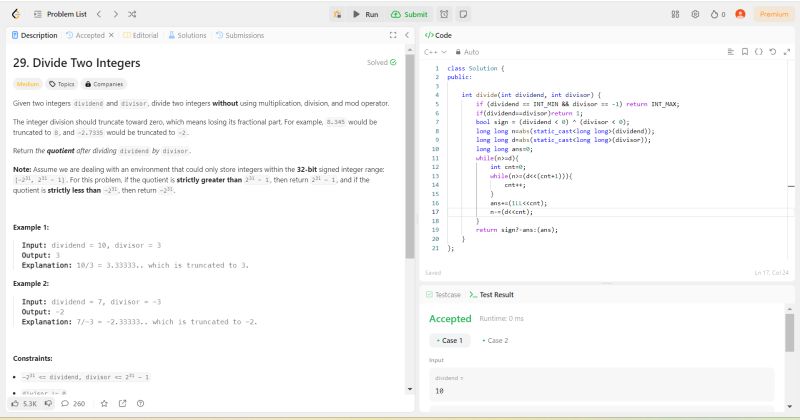Click line 5 INT_MIN check in code

pyautogui.click(x=578, y=104)
